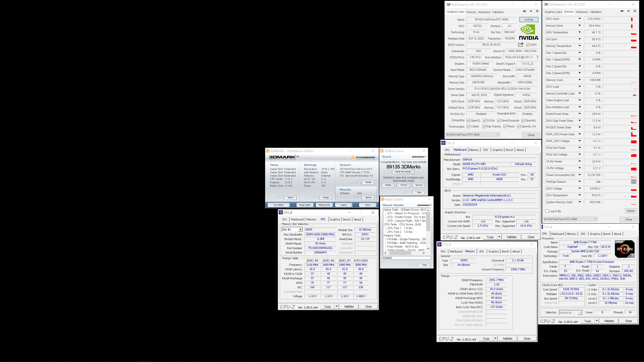Click 3DMark Score window title icon
This screenshot has height=362, width=644.
coord(382,151)
